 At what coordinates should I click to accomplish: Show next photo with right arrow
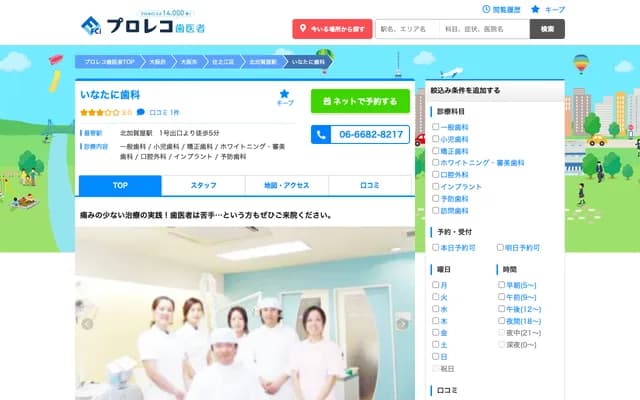click(x=402, y=324)
